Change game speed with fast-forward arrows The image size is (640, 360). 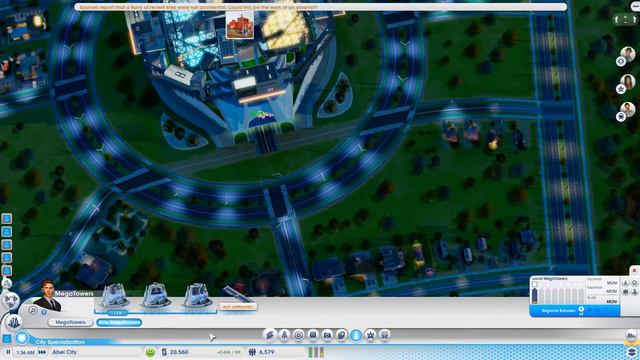(42, 352)
